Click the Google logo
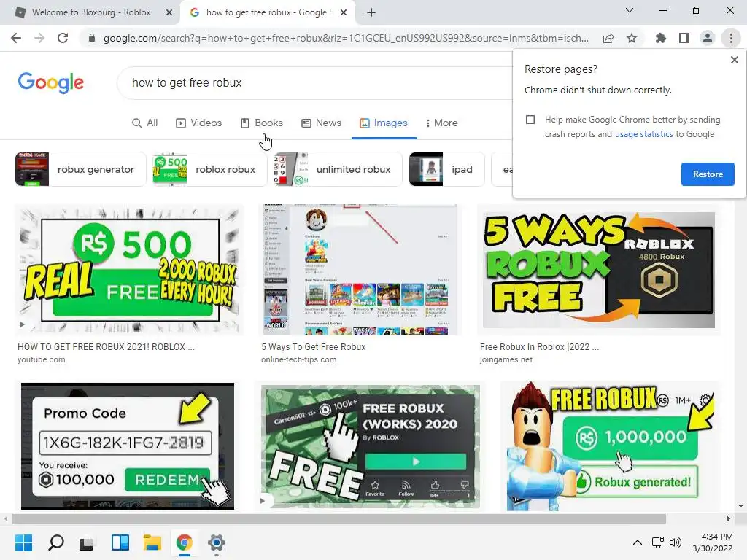This screenshot has width=747, height=560. [51, 83]
